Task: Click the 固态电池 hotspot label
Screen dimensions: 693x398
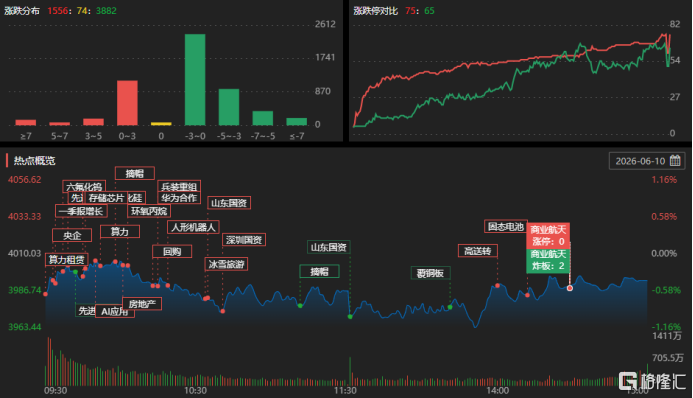Action: [506, 227]
